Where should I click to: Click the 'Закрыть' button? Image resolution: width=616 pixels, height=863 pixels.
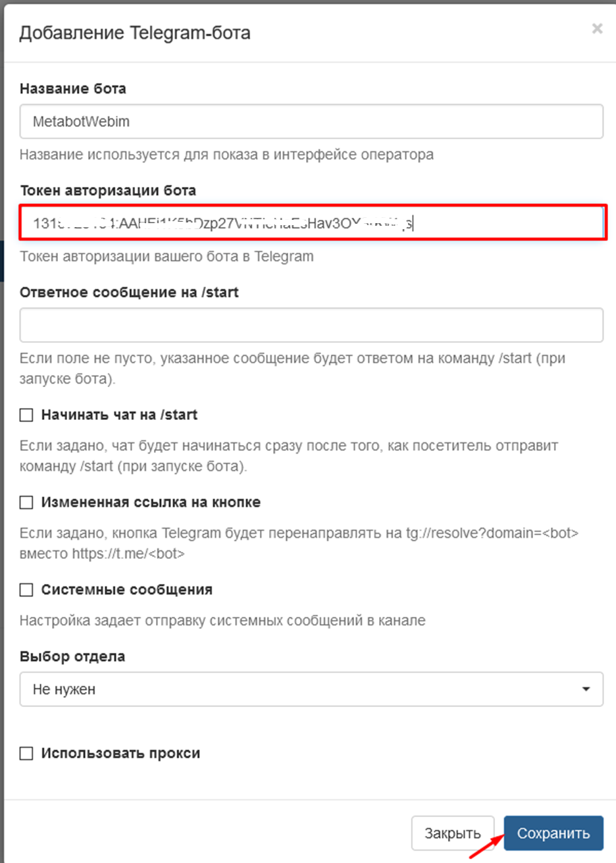tap(453, 833)
